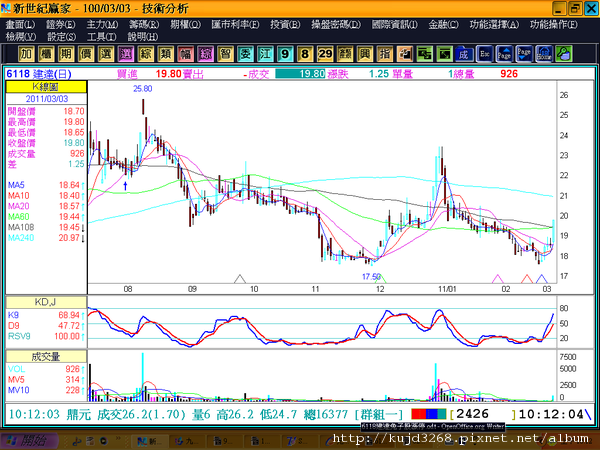This screenshot has width=600, height=450.
Task: Click the yellow 8 toolbar icon
Action: tap(305, 54)
